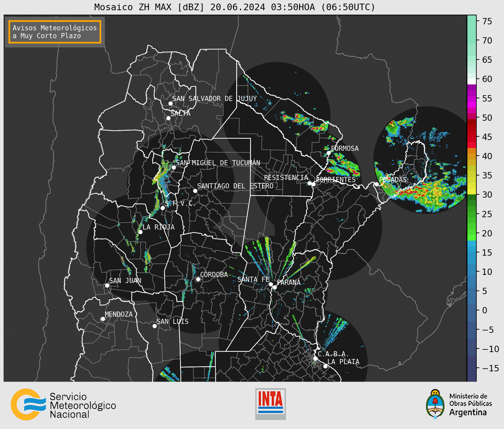Click the orange 40 dBZ color band

[x=472, y=157]
